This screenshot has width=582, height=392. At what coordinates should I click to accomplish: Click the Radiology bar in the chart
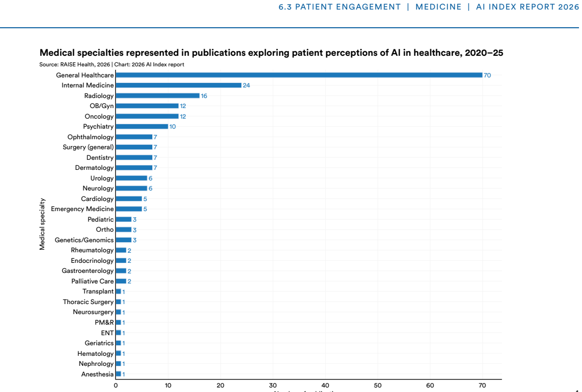[x=157, y=96]
